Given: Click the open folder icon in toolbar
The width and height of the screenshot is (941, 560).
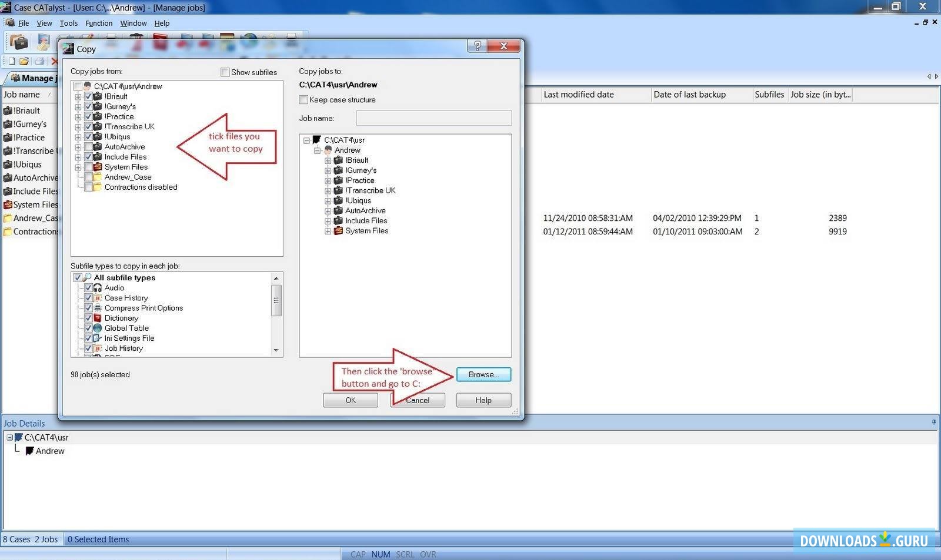Looking at the screenshot, I should [24, 61].
